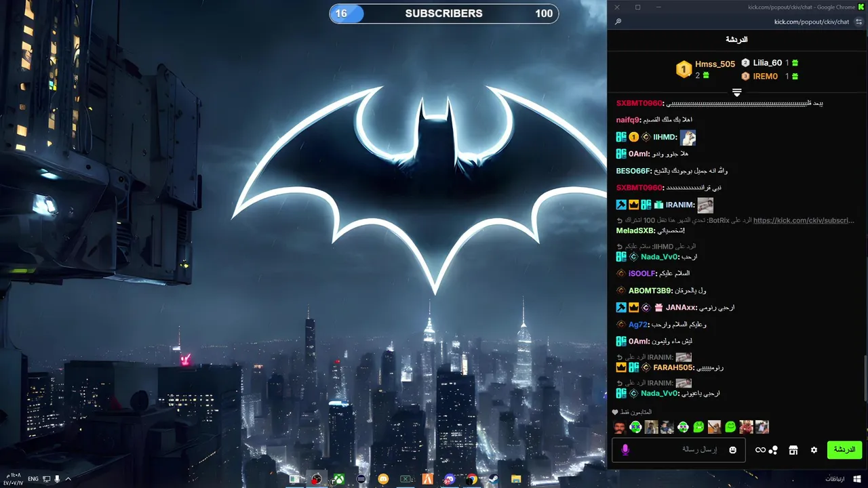The height and width of the screenshot is (488, 868).
Task: Click username Lilia_60 in leaderboard
Action: click(768, 62)
